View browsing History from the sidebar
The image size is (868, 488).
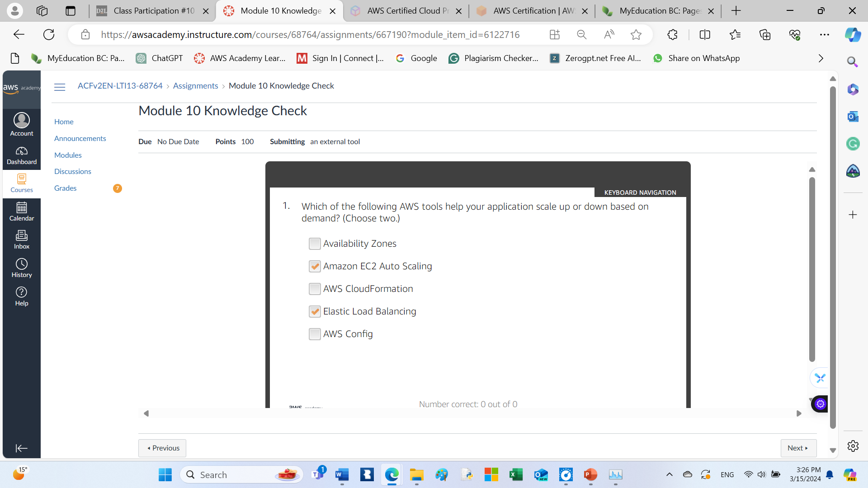pos(21,267)
